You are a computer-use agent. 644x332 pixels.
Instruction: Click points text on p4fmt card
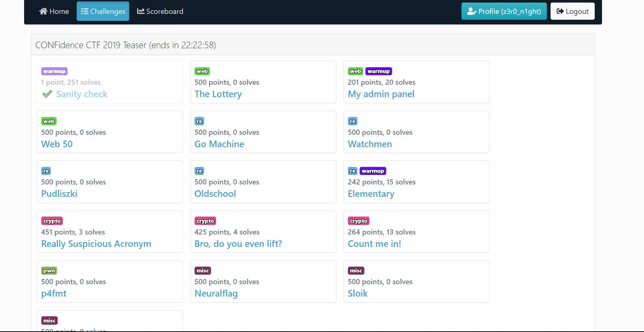[73, 282]
